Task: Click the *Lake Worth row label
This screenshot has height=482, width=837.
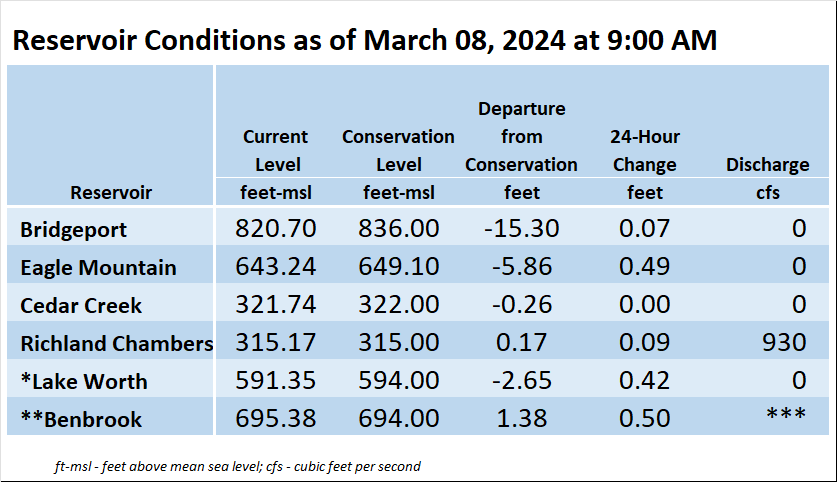Action: coord(84,381)
